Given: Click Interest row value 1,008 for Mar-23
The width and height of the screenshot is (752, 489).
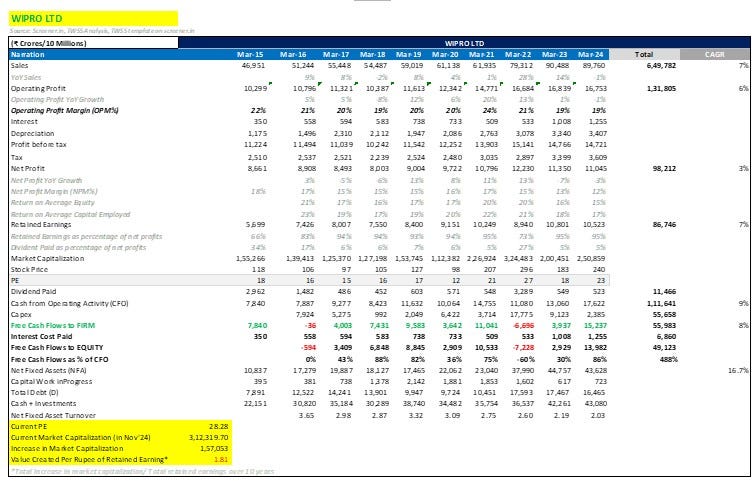Looking at the screenshot, I should tap(561, 121).
